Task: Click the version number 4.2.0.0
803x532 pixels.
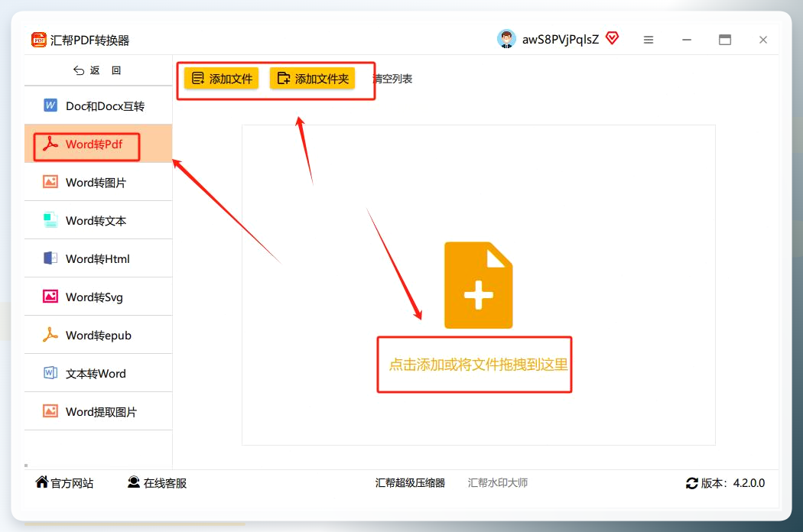Action: (x=749, y=483)
